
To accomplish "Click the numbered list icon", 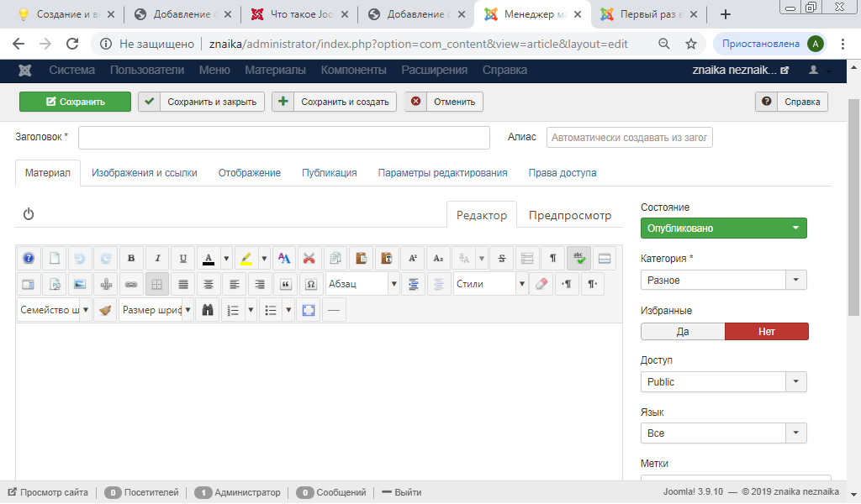I will [x=233, y=310].
